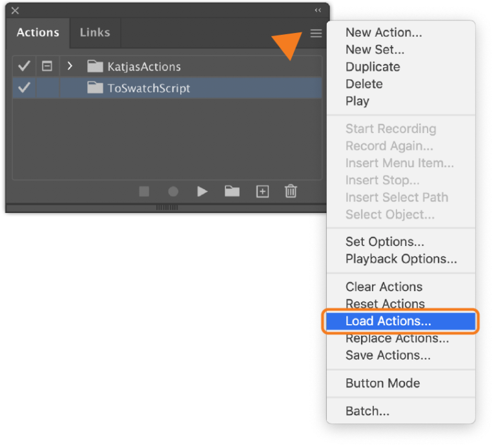Toggle dialog box for KatjasActions
This screenshot has height=448, width=496.
(x=47, y=66)
